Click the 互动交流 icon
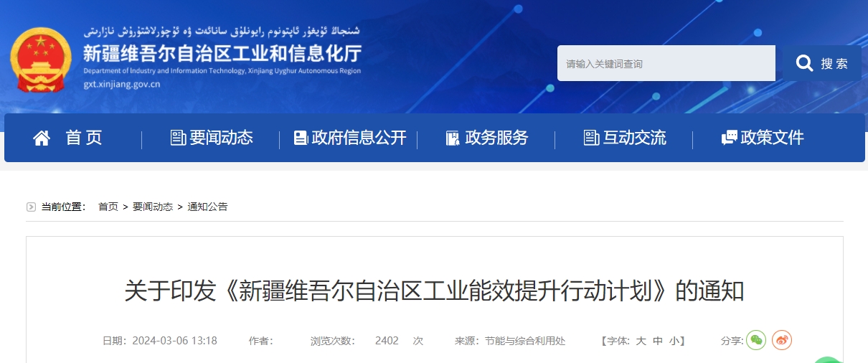This screenshot has height=363, width=868. (591, 138)
